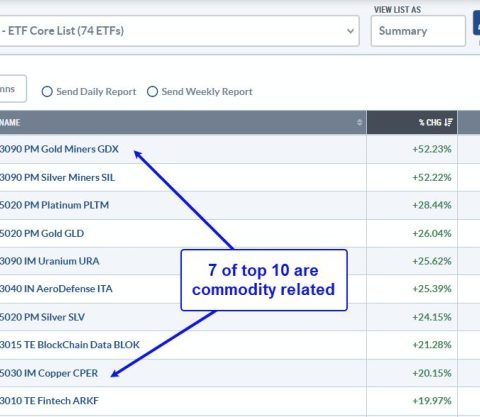The image size is (480, 417).
Task: Click the partially visible columns button
Action: click(x=13, y=89)
